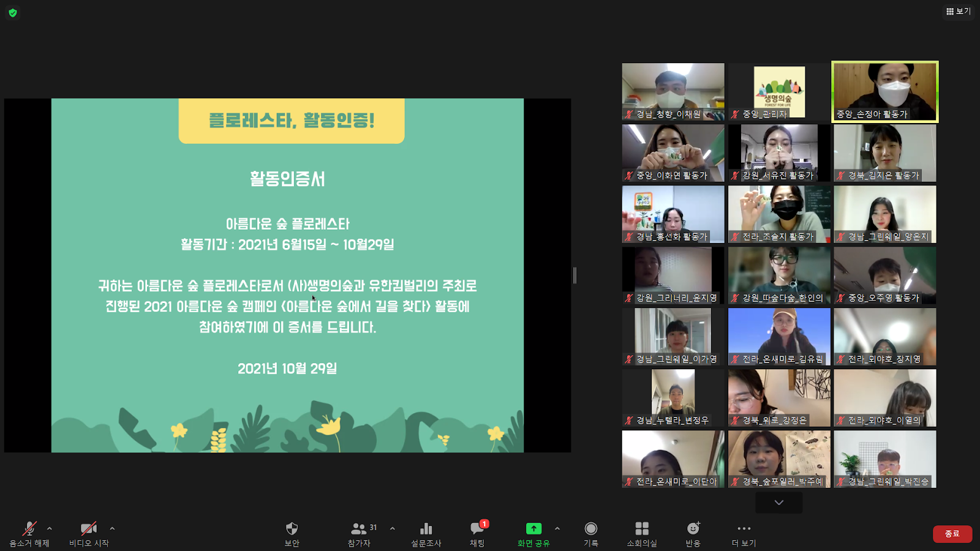Select 전라_뫼야호_장지영 video tile

pos(885,337)
